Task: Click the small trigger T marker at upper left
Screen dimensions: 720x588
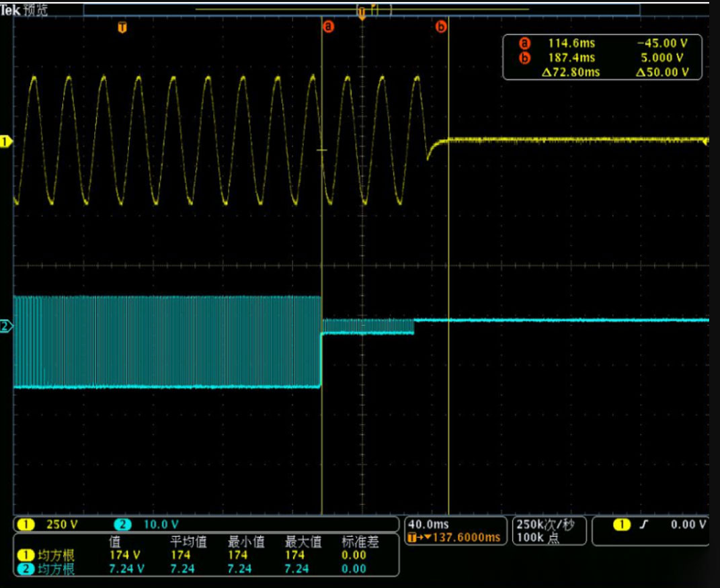Action: 122,28
